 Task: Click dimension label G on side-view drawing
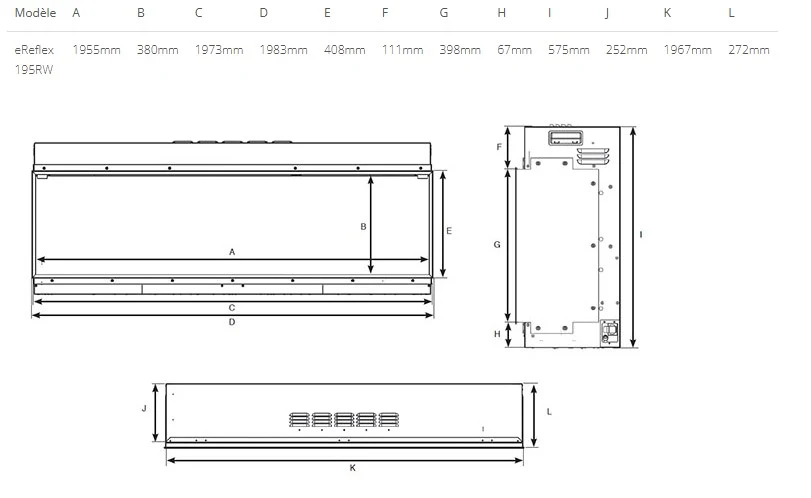click(x=497, y=244)
